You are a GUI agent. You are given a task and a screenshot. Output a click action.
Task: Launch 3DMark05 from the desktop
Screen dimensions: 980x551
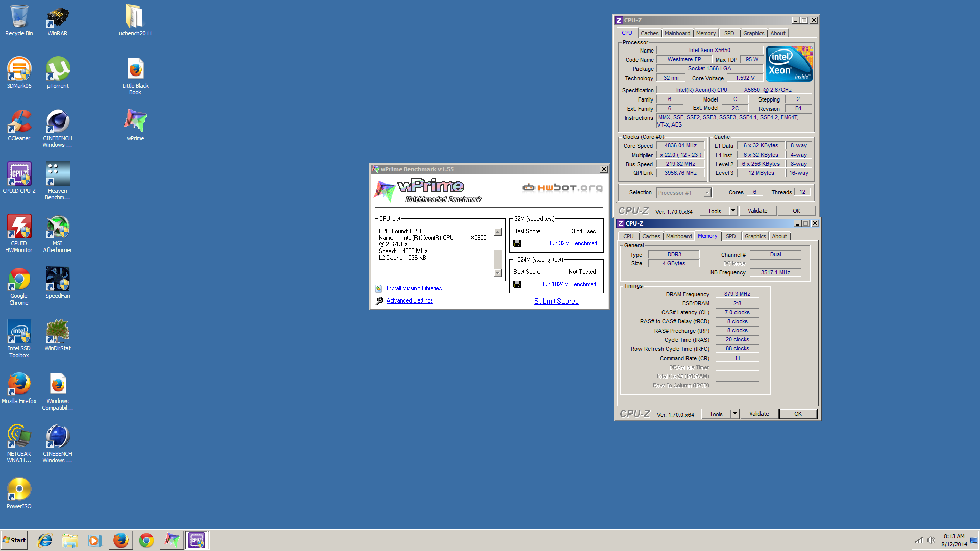click(19, 73)
